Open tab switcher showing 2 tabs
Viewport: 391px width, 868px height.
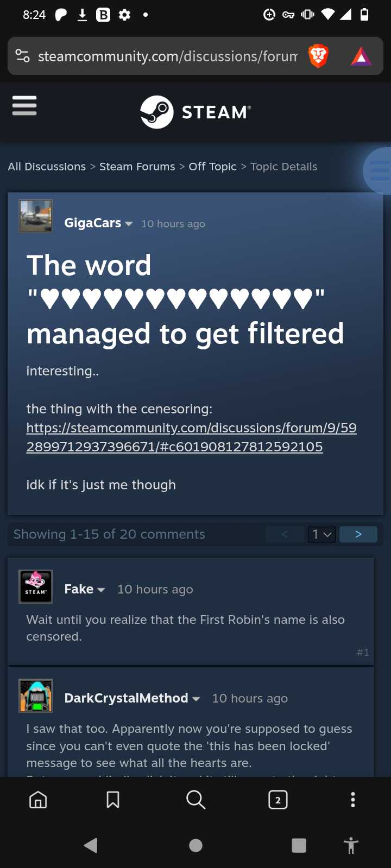(x=278, y=800)
